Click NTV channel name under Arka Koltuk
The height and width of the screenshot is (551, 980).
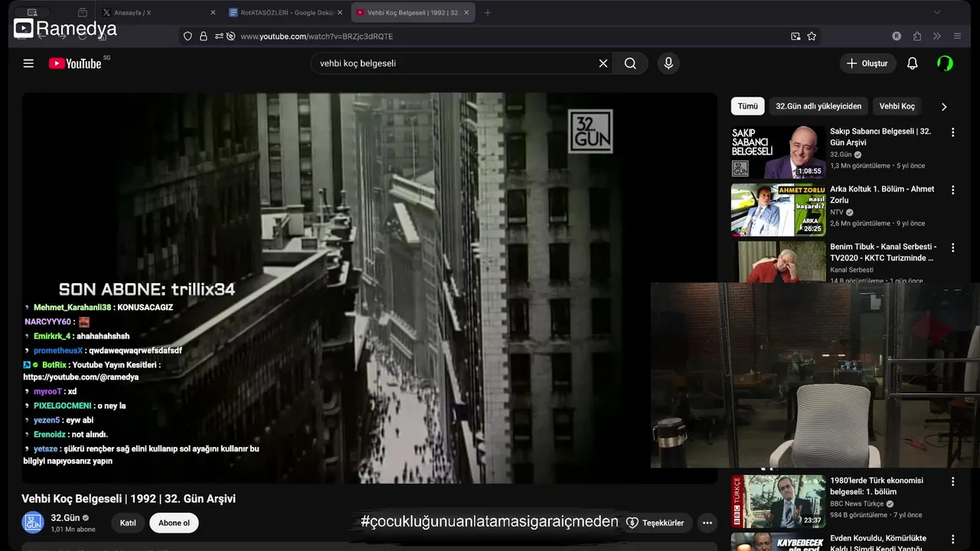[837, 212]
